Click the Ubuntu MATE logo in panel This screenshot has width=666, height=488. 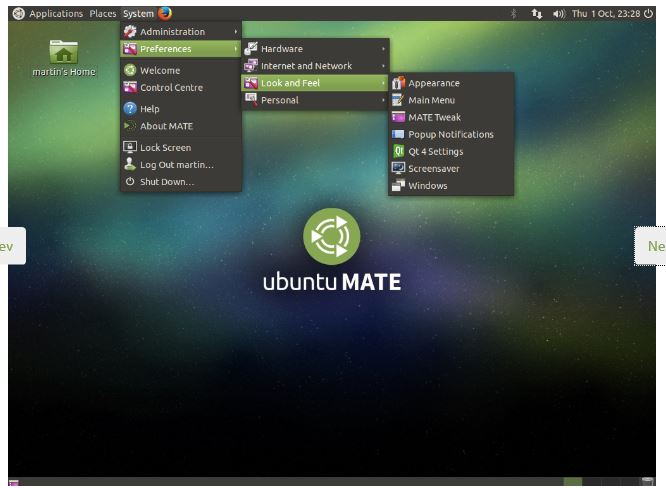pyautogui.click(x=19, y=14)
